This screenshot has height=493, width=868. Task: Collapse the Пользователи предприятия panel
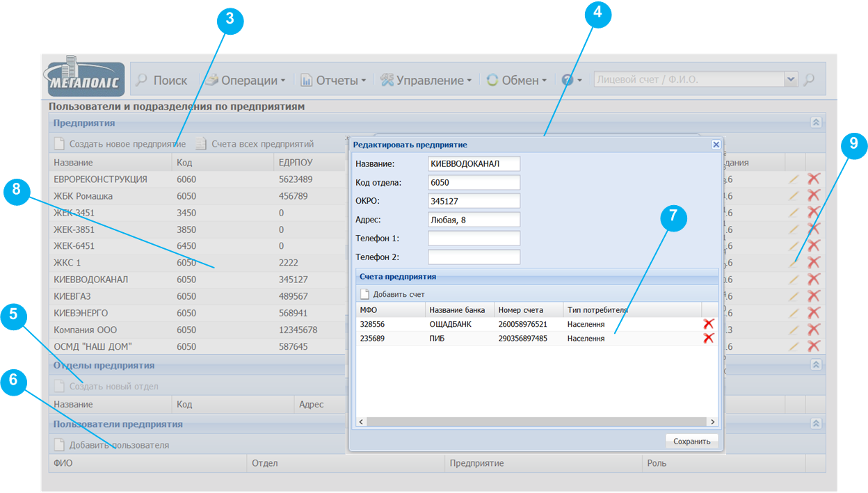click(x=817, y=423)
